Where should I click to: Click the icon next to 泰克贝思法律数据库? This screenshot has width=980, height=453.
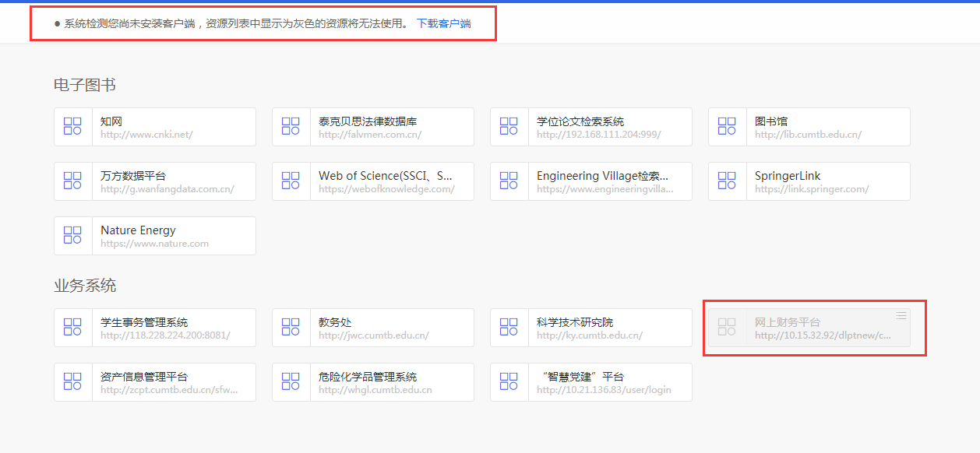pyautogui.click(x=291, y=127)
